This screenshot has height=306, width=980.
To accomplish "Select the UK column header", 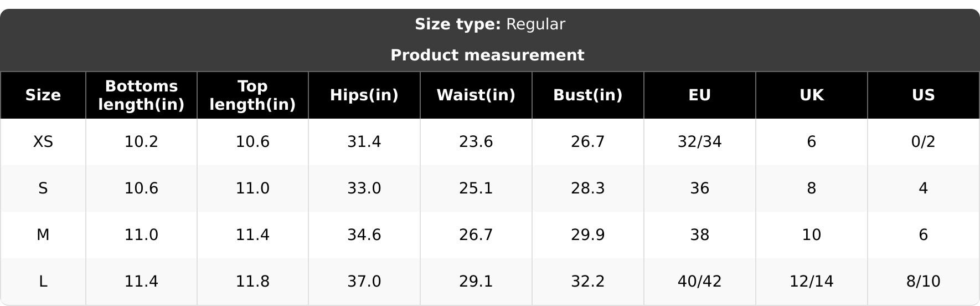I will point(812,95).
